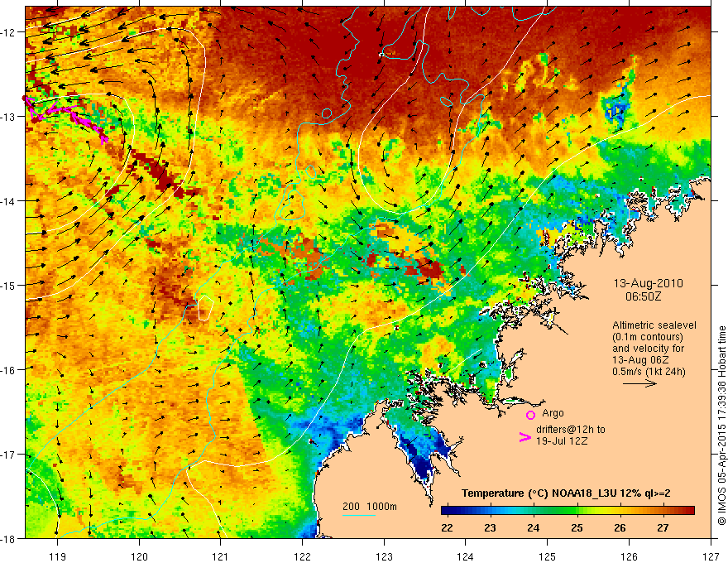Click the color bar value 22
This screenshot has width=728, height=563.
tap(447, 528)
